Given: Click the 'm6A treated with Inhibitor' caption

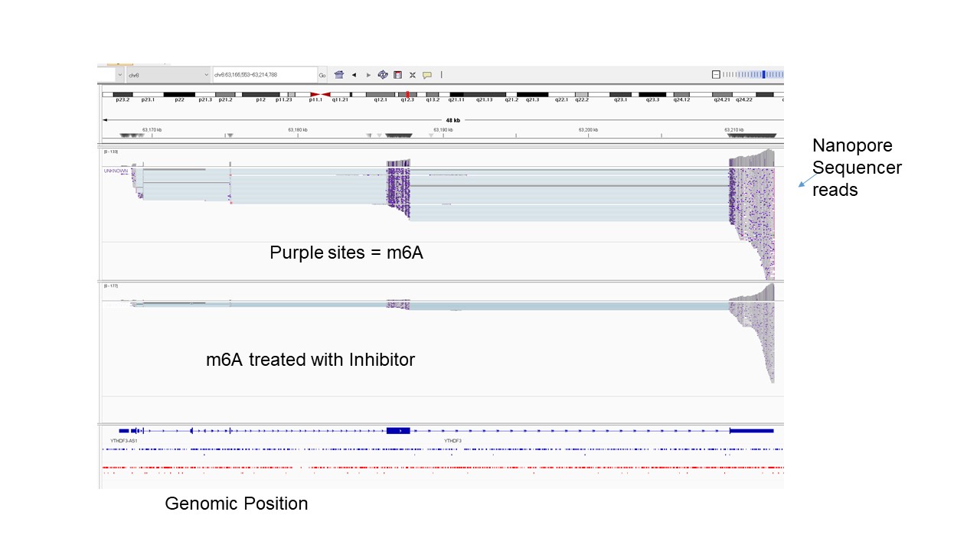Looking at the screenshot, I should point(310,359).
